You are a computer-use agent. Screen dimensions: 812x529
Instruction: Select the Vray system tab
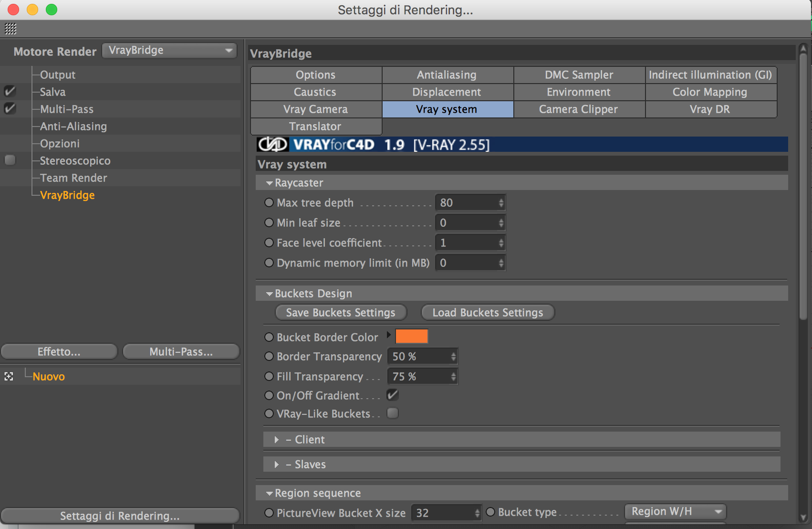pos(448,109)
